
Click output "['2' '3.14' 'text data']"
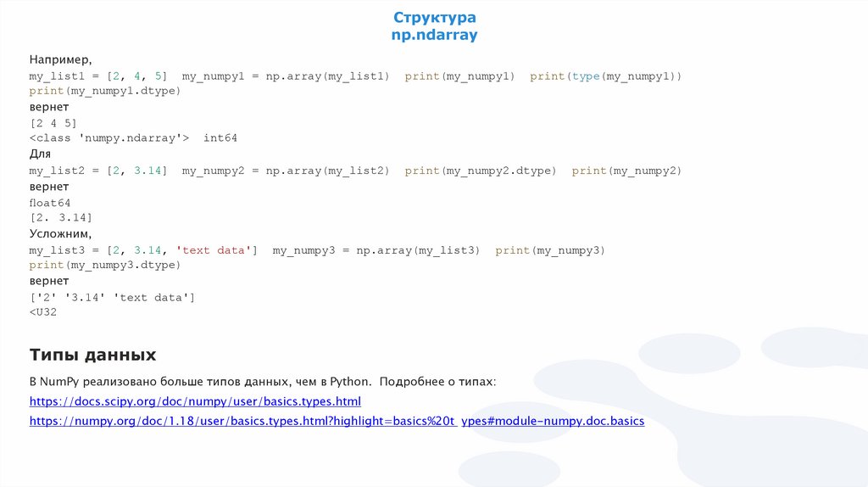[113, 298]
